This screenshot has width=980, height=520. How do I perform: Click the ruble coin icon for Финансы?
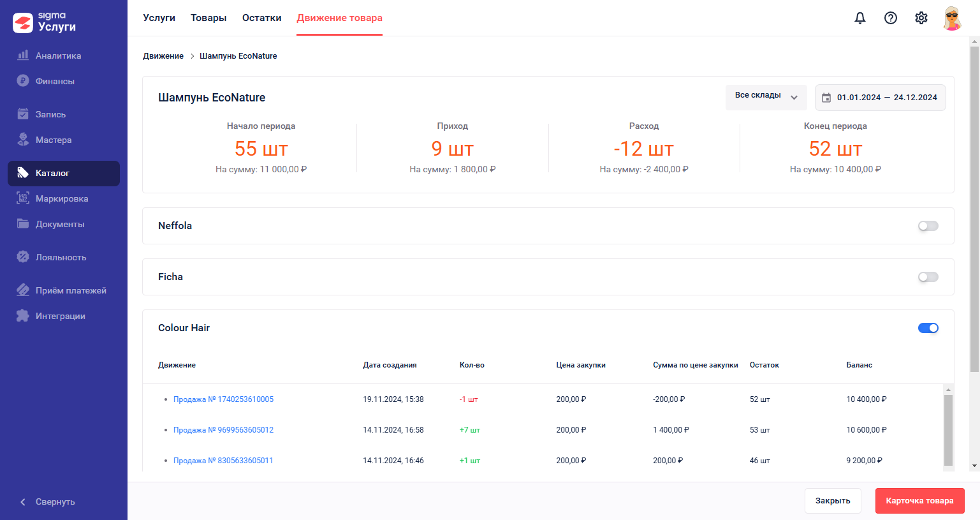(23, 81)
